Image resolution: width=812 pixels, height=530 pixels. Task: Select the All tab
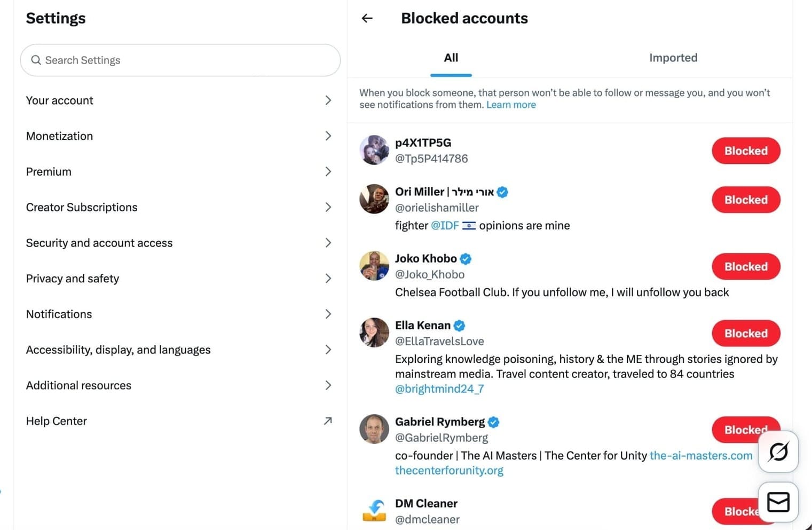point(451,58)
